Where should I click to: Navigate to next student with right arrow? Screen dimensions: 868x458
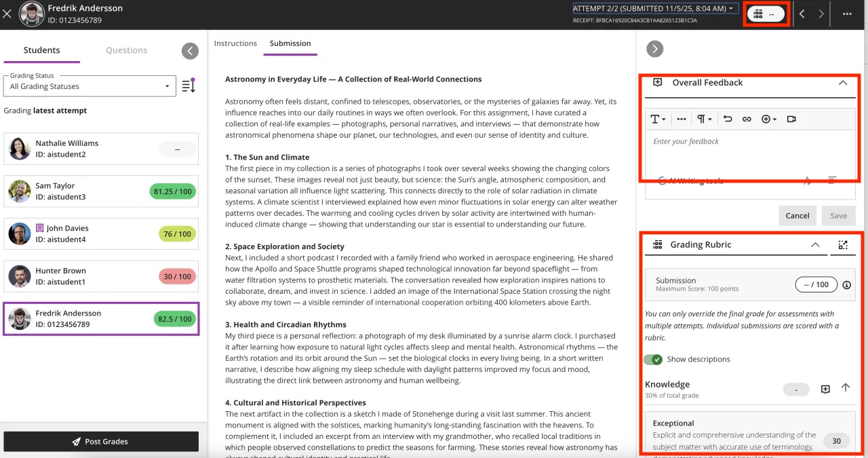click(x=821, y=13)
